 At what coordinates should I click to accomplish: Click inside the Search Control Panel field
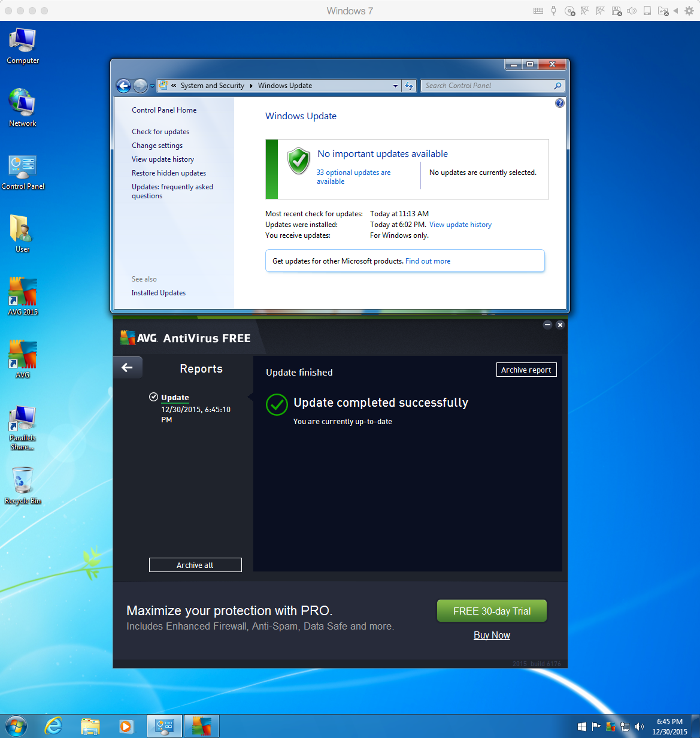(x=486, y=86)
